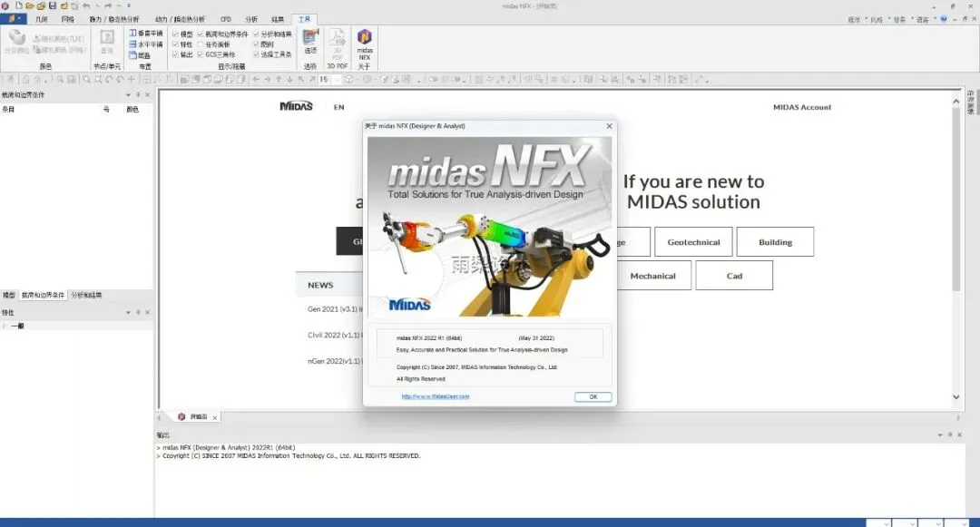Screen dimensions: 980x527
Task: Switch to the 几何 ribbon tab
Action: click(x=41, y=19)
